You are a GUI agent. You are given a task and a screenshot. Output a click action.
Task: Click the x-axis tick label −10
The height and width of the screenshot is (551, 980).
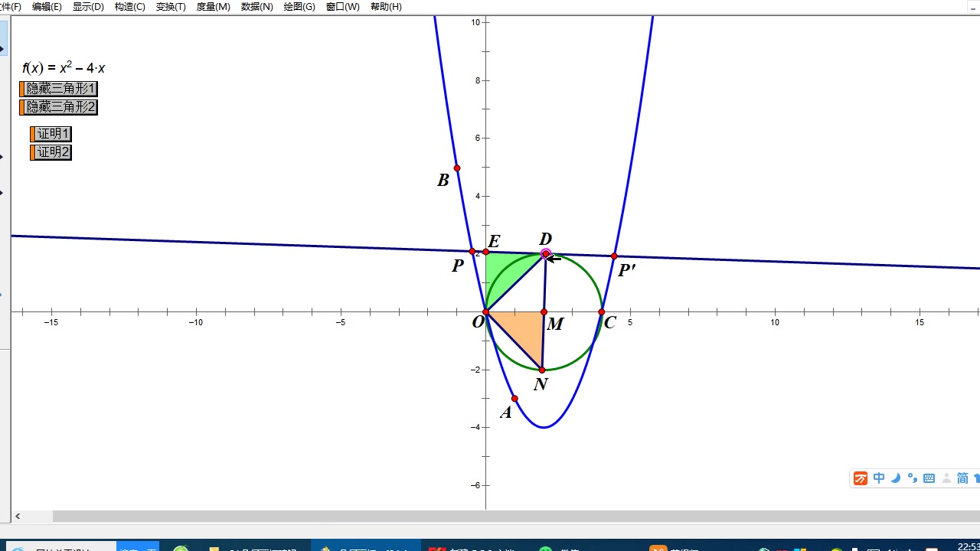(x=196, y=322)
